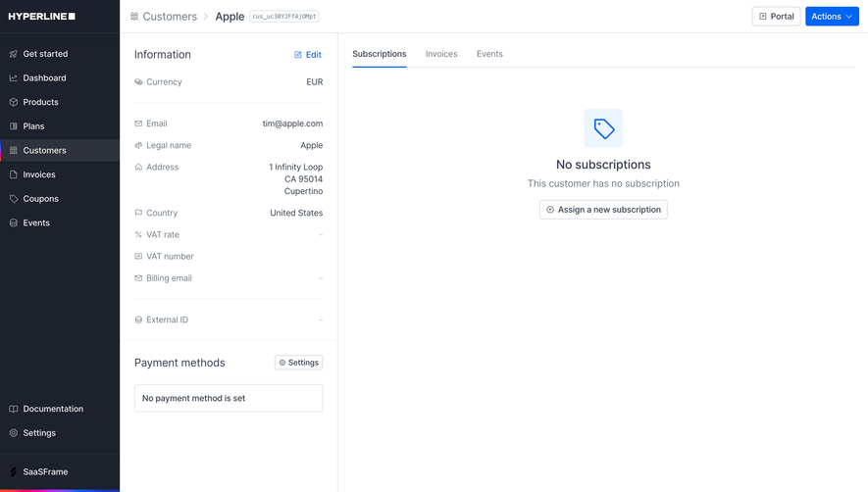Open payment methods Settings button
The width and height of the screenshot is (868, 492).
[298, 363]
